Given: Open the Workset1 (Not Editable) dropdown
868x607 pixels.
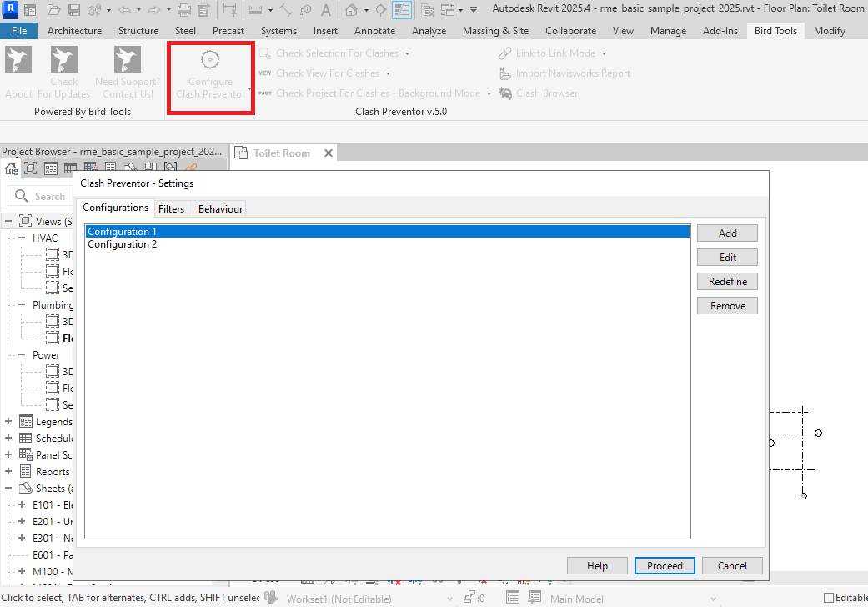Looking at the screenshot, I should pos(449,599).
